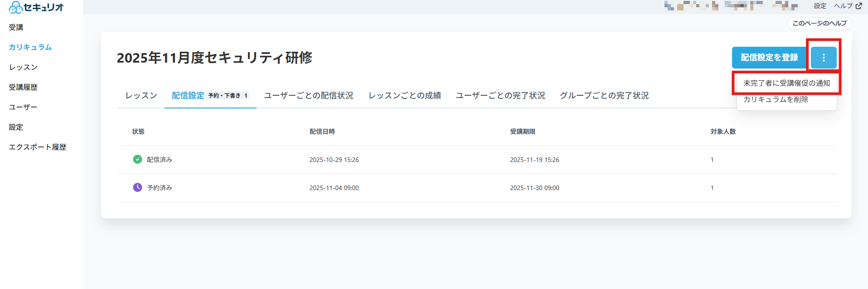Click deadline 2025-11-30 09:00
868x289 pixels.
tap(534, 188)
